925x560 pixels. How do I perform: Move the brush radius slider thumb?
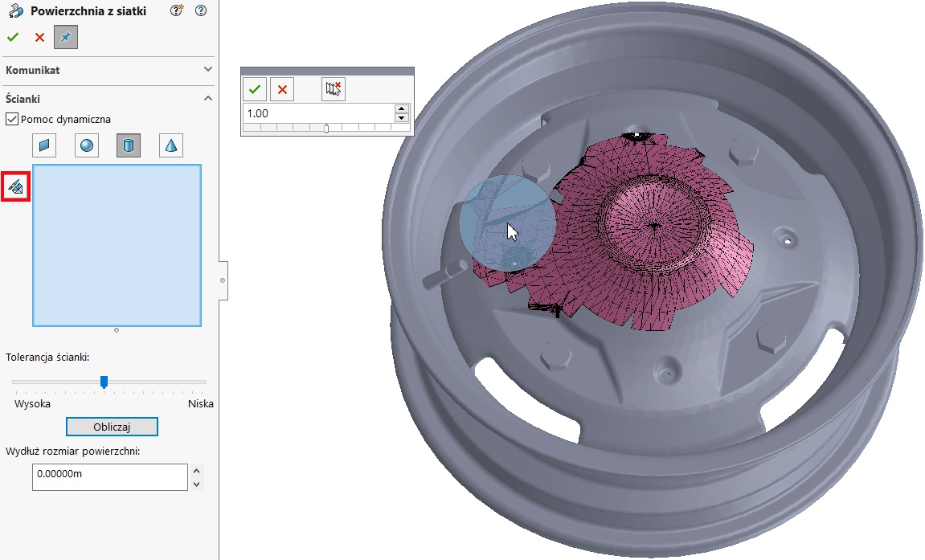(326, 128)
